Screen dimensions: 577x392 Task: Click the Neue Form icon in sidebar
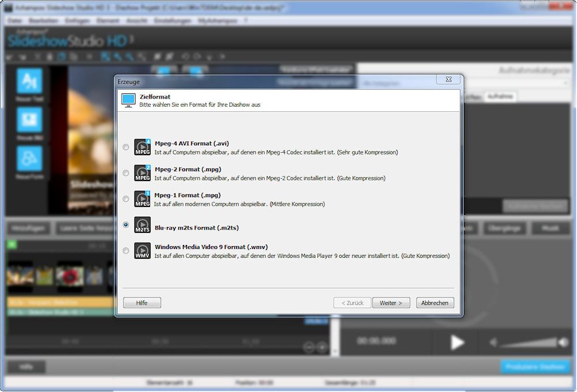(x=29, y=159)
